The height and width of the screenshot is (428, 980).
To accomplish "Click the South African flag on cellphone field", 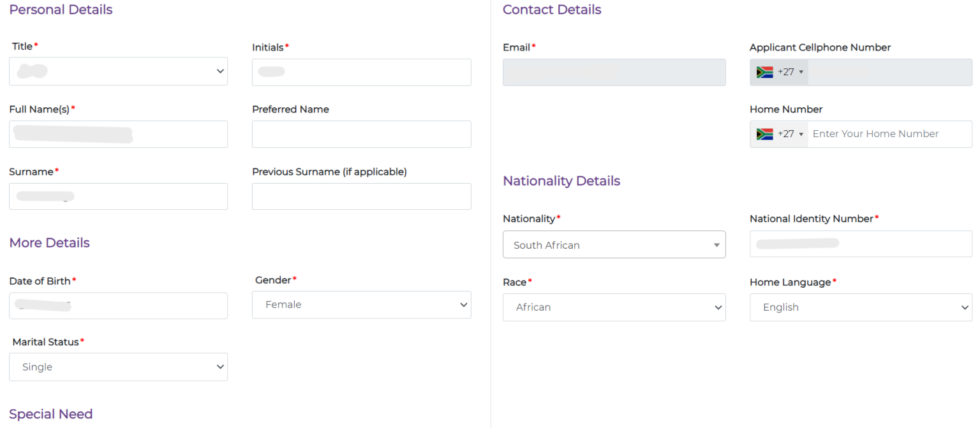I will [764, 72].
